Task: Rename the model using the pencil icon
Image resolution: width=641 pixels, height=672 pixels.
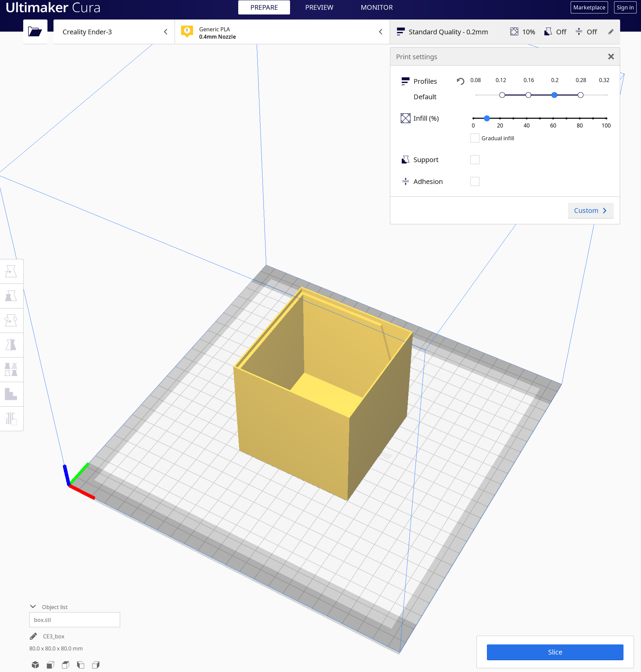Action: [33, 636]
